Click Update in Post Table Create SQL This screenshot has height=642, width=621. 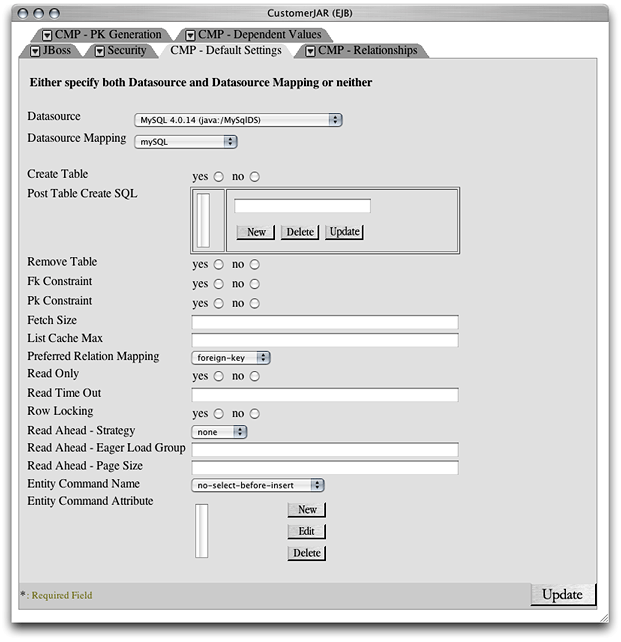point(344,232)
